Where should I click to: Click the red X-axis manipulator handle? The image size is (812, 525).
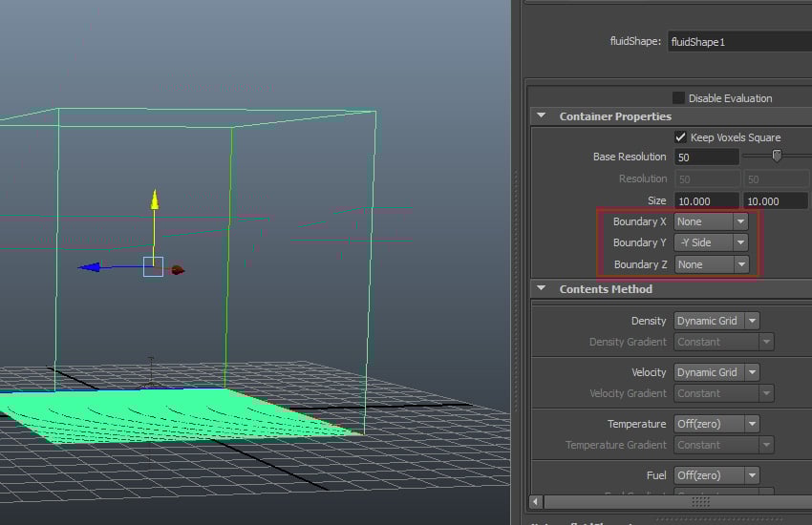(177, 270)
